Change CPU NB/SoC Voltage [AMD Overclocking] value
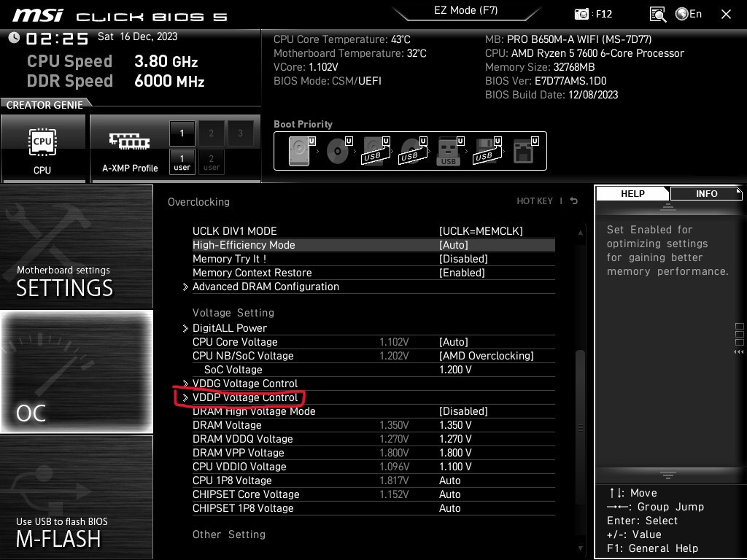747x560 pixels. [x=486, y=356]
